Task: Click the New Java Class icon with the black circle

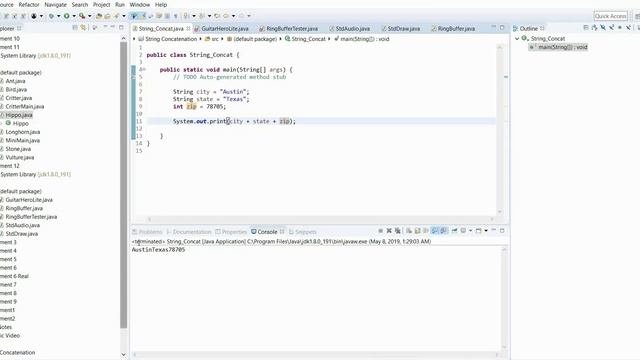Action: click(34, 16)
